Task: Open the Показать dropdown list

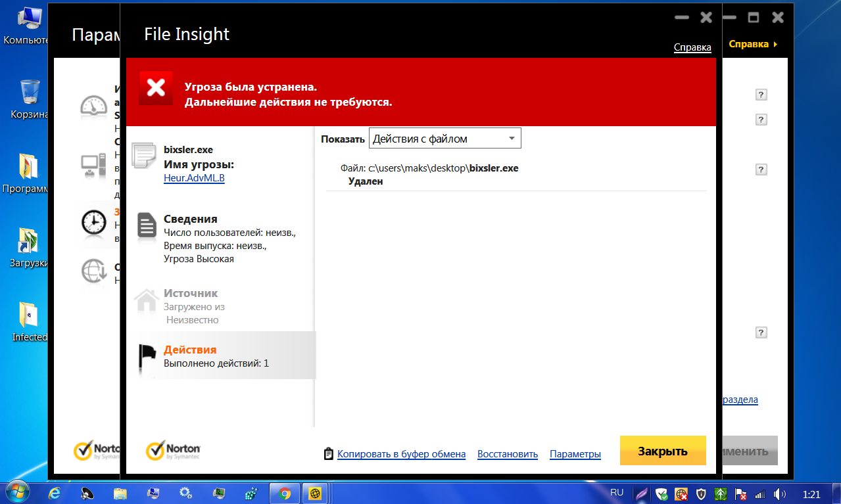Action: click(445, 139)
